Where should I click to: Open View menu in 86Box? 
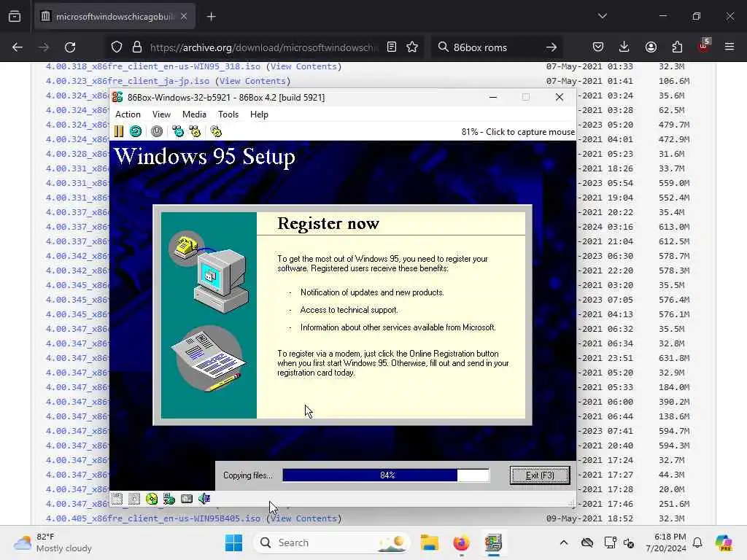tap(161, 114)
